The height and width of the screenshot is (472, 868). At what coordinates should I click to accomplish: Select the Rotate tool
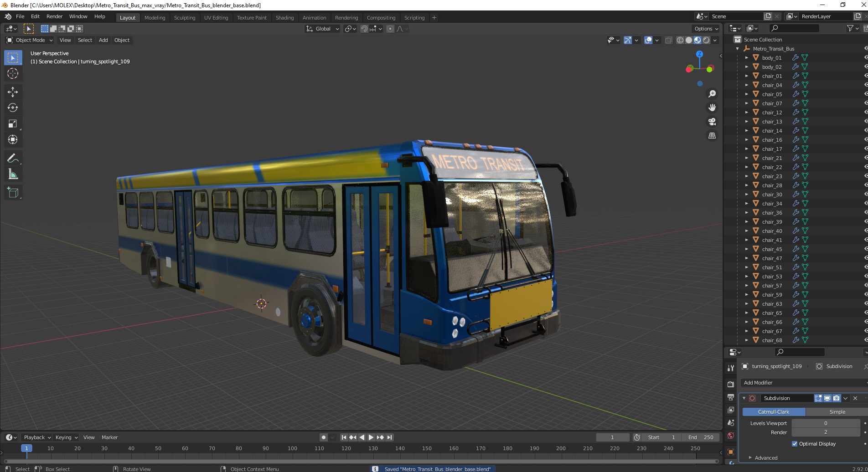coord(13,108)
